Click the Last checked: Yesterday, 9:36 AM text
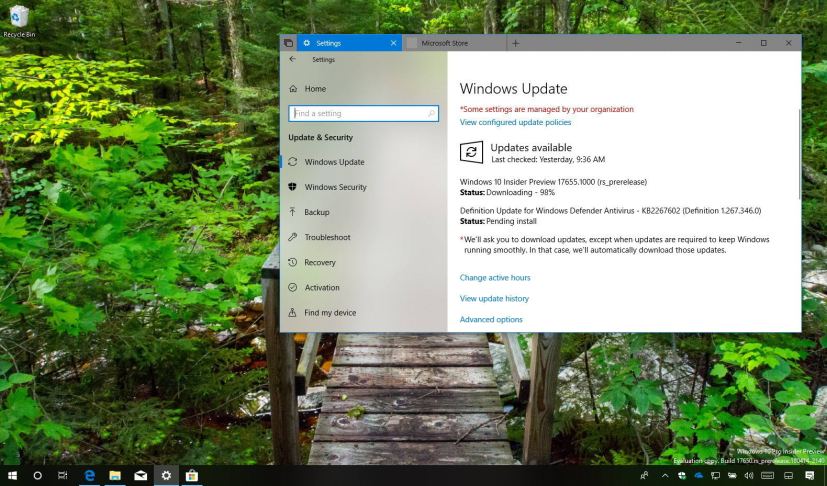 (548, 159)
